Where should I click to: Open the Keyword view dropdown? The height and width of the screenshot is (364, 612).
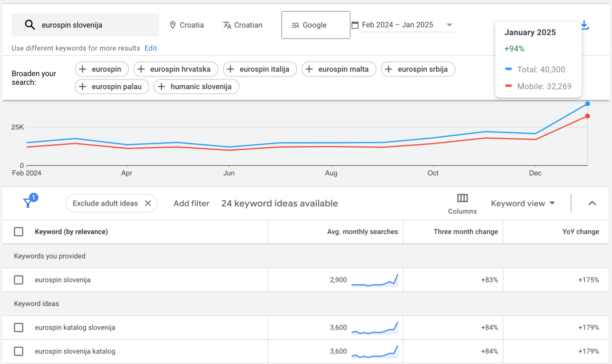point(523,203)
